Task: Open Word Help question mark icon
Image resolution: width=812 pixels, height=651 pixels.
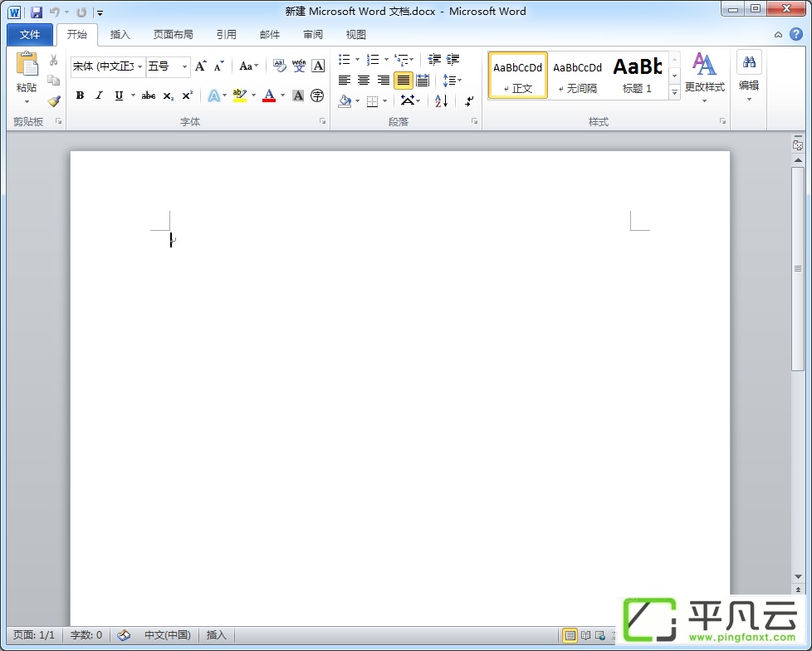Action: (796, 34)
